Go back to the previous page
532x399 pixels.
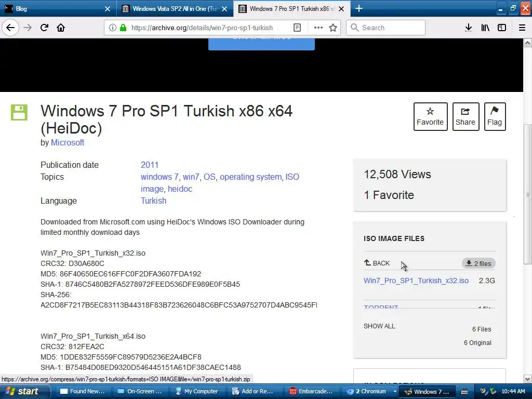pos(10,28)
